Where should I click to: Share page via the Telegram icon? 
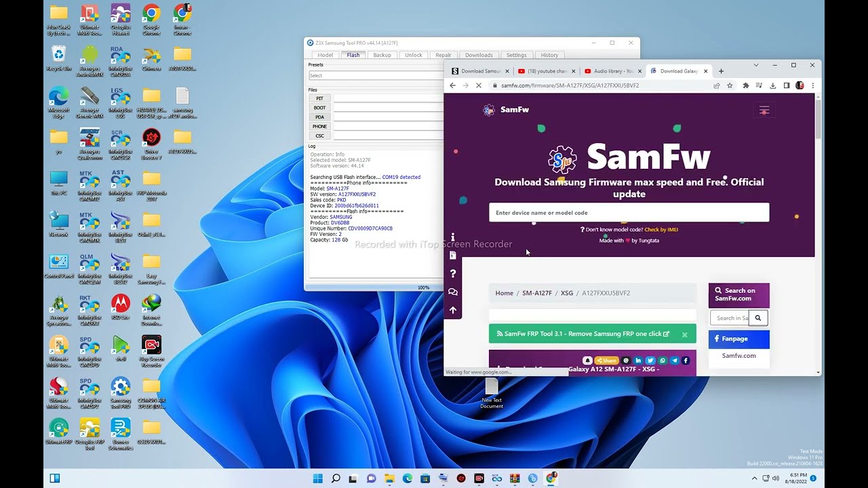(674, 361)
